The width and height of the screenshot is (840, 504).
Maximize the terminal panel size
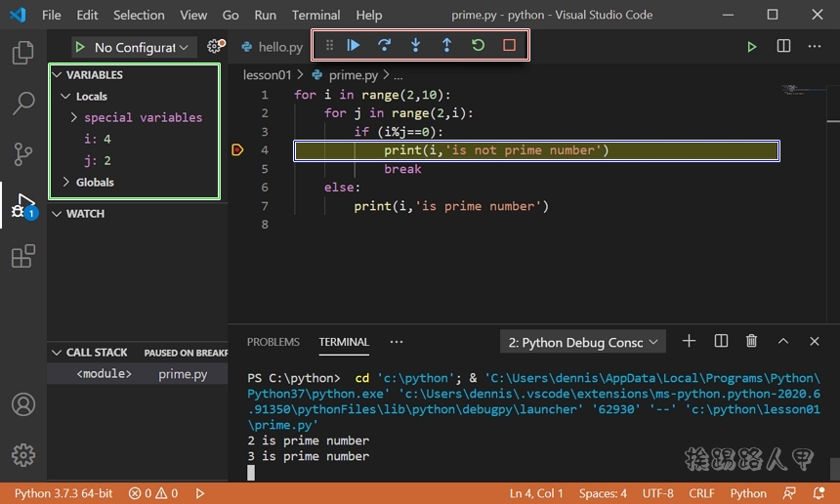click(x=783, y=342)
